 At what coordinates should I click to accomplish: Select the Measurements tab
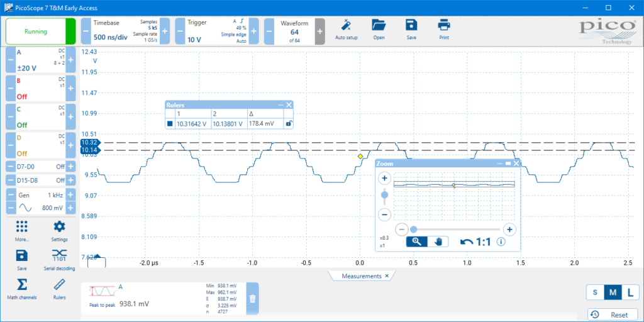click(362, 276)
